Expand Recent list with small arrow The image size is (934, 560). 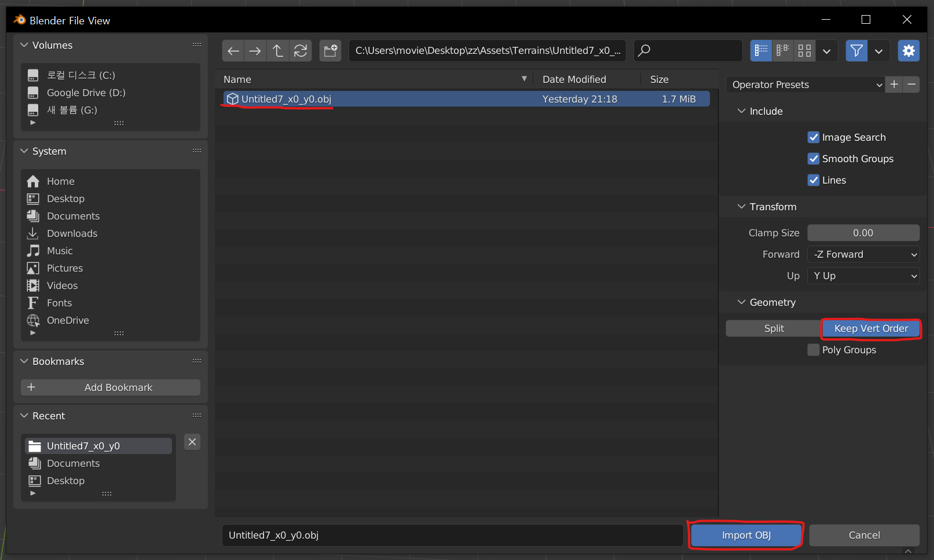pos(32,493)
